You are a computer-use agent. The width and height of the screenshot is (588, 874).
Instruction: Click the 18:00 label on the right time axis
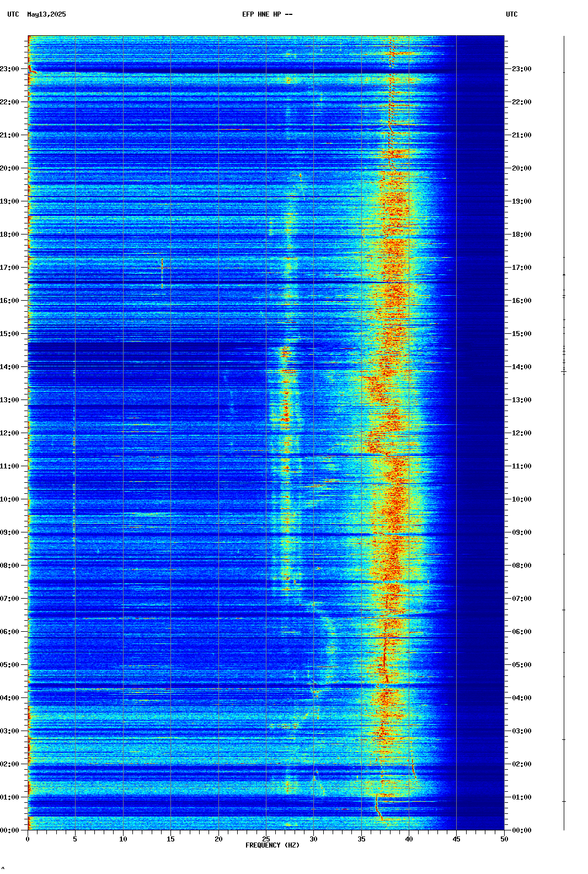coord(522,235)
